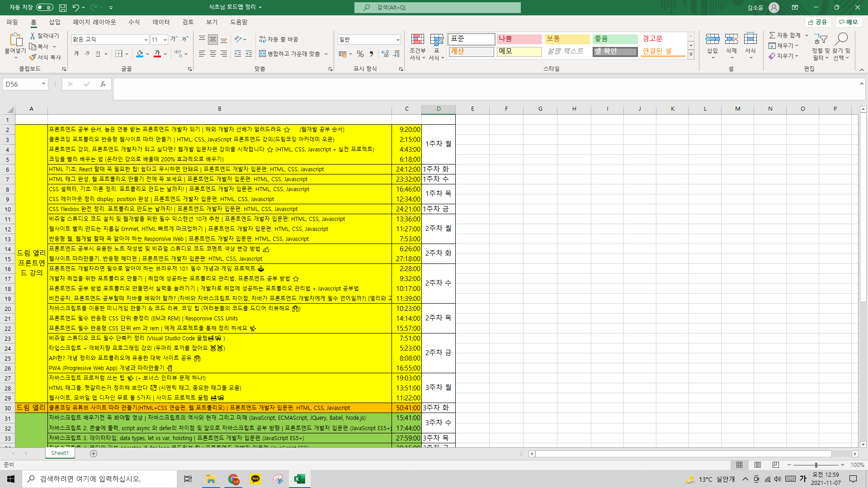868x488 pixels.
Task: Switch to Page Layout view in status bar
Action: (x=758, y=465)
